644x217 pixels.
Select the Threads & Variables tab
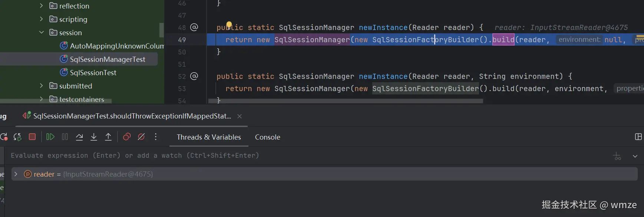pos(209,137)
